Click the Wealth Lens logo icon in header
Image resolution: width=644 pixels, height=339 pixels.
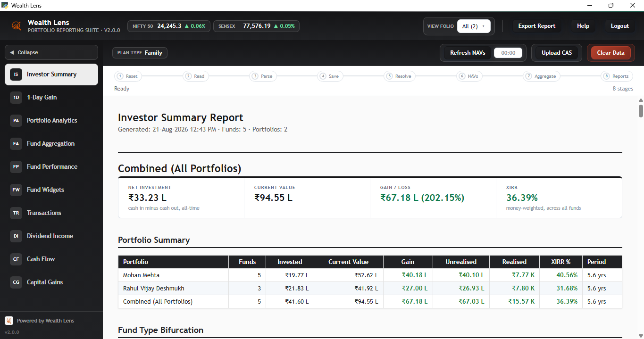pos(17,26)
